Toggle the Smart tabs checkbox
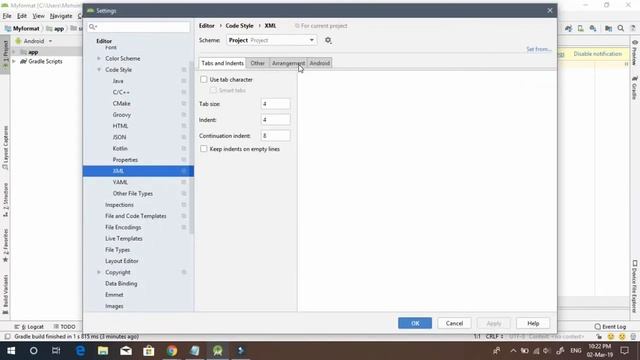 coord(213,90)
